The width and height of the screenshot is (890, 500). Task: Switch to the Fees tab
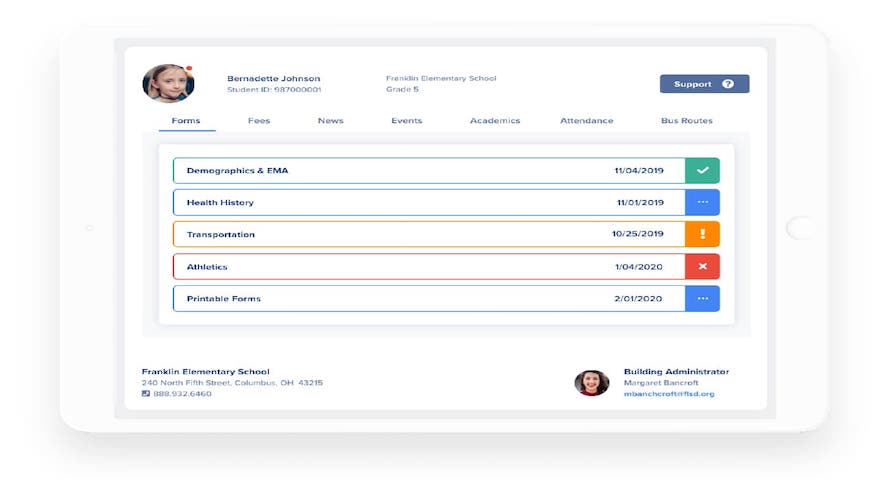tap(259, 120)
